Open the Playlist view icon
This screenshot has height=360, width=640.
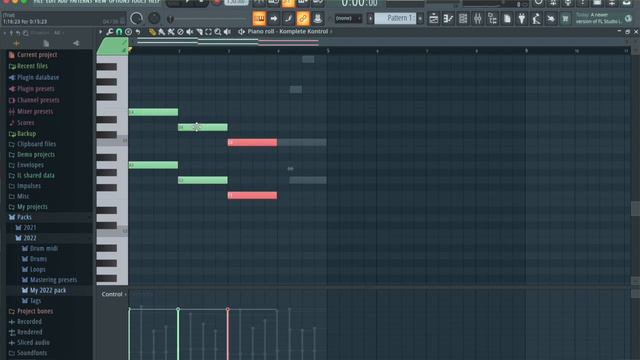tap(434, 18)
